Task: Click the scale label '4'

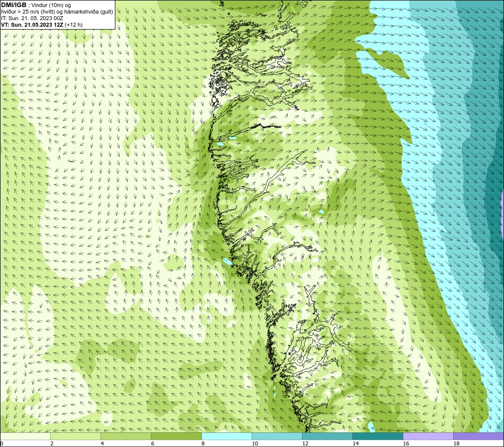Action: pos(102,444)
